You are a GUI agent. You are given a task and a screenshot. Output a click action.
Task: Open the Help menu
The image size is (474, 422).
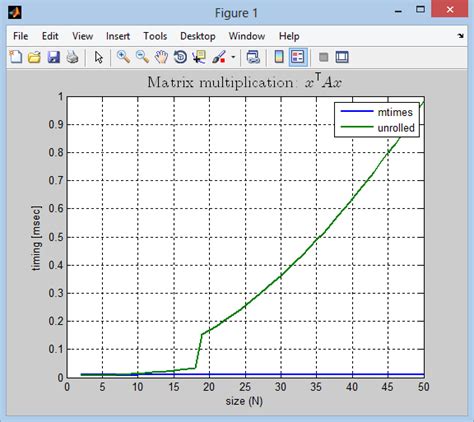pyautogui.click(x=289, y=36)
